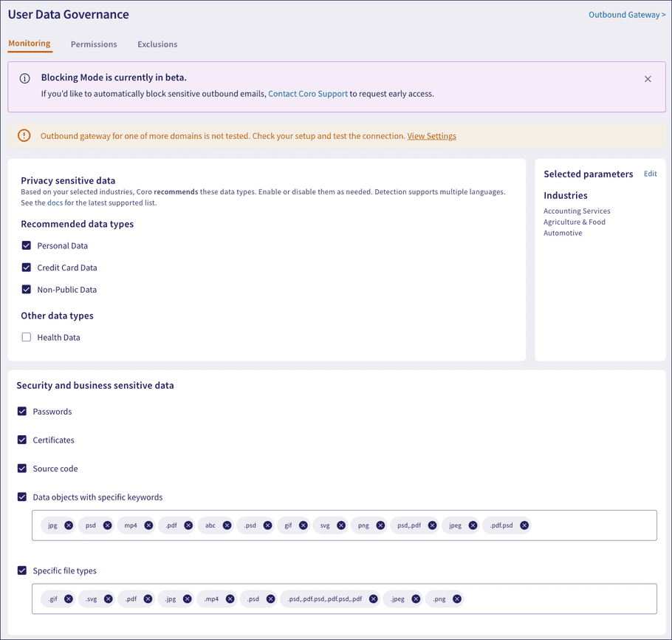Switch to the Permissions tab
Viewport: 672px width, 640px height.
94,44
